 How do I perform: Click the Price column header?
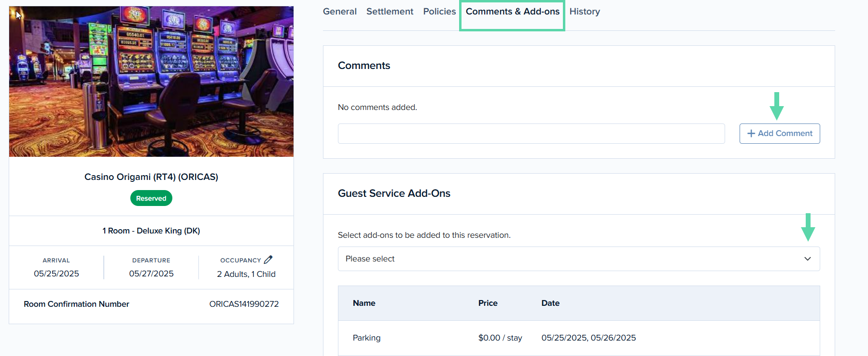coord(488,303)
